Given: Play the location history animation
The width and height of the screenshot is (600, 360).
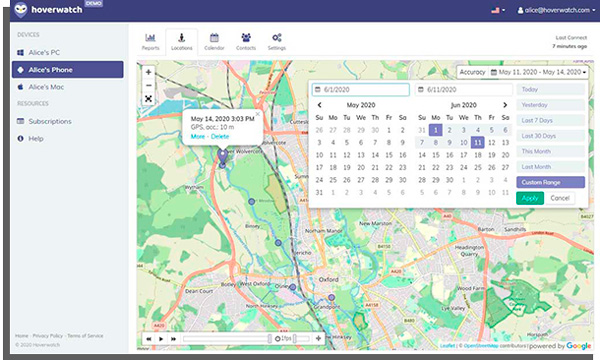Looking at the screenshot, I should [161, 339].
